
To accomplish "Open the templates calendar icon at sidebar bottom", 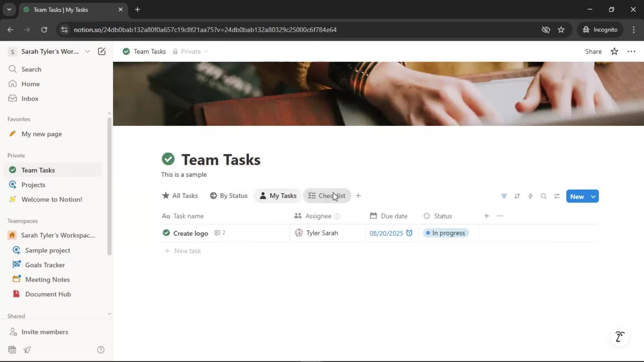I will point(12,350).
